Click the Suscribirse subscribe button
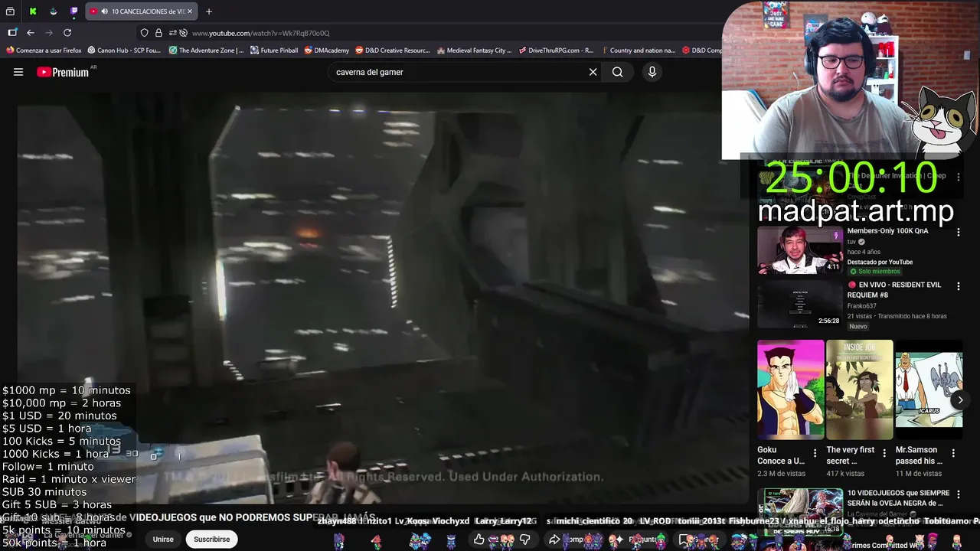 pyautogui.click(x=211, y=539)
